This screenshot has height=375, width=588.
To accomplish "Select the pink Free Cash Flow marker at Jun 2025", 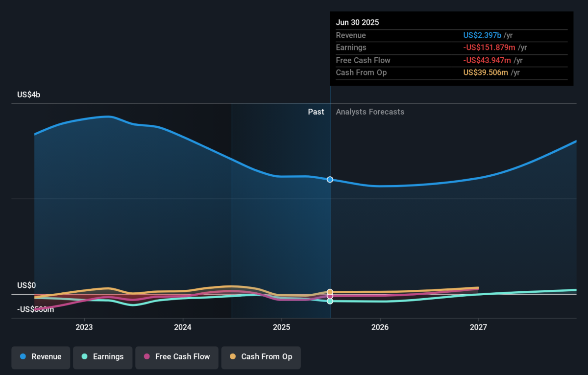I will pos(330,296).
